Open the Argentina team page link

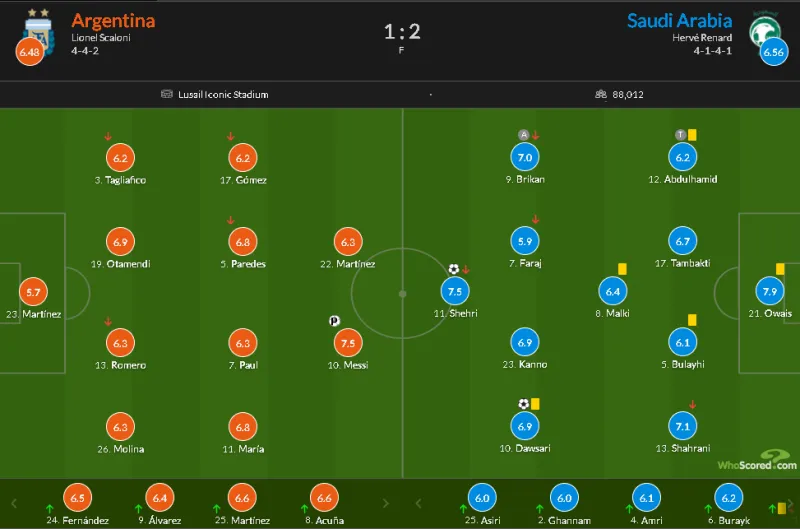click(x=113, y=20)
